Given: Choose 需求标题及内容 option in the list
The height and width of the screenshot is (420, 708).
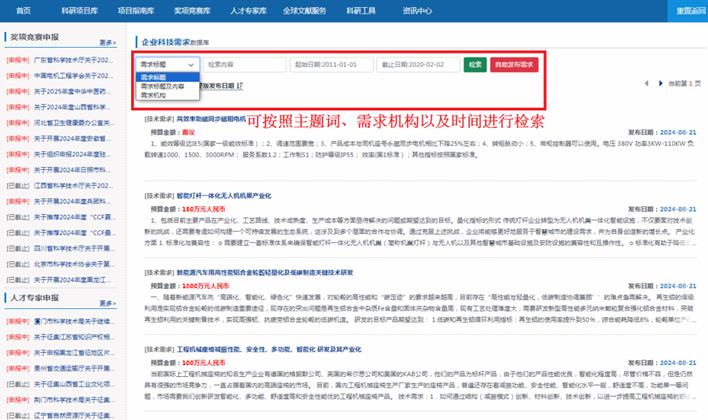Looking at the screenshot, I should [168, 86].
